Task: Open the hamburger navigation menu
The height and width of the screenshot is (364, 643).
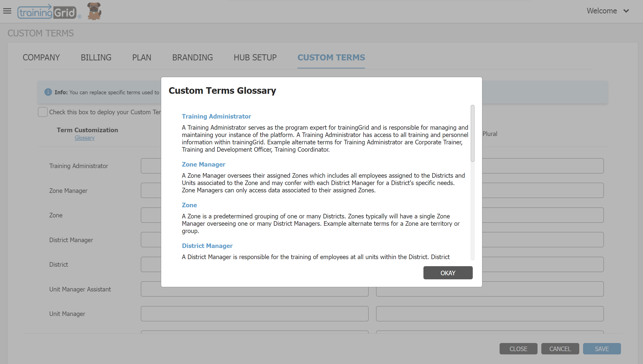Action: 7,11
